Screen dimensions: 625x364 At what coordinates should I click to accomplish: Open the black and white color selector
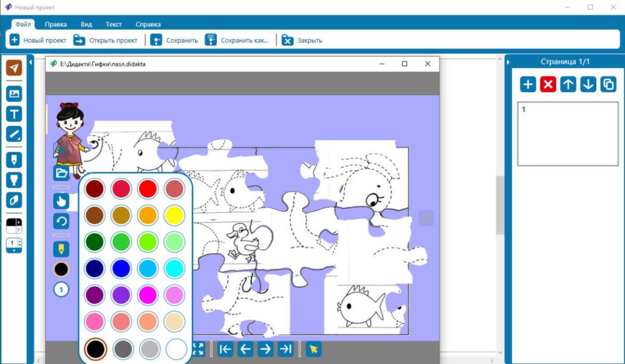tap(14, 226)
